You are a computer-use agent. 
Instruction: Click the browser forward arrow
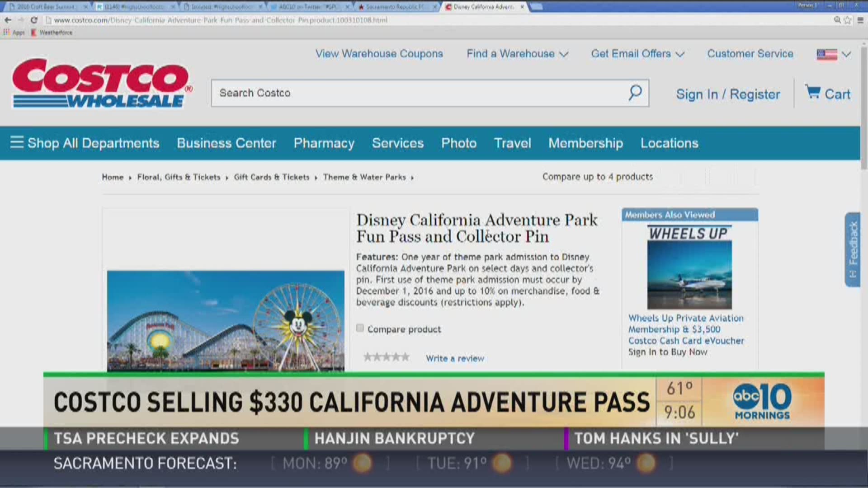tap(21, 20)
